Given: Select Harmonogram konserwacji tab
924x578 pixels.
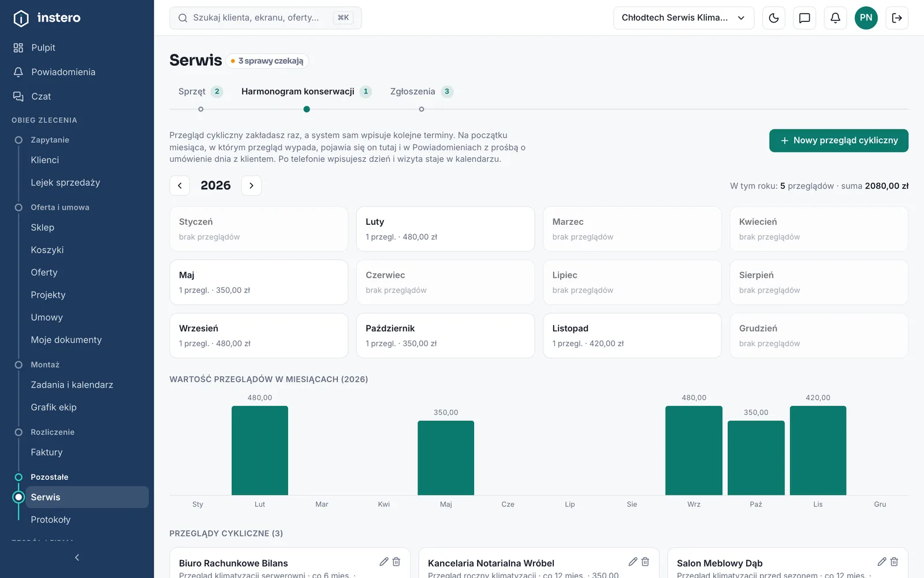Looking at the screenshot, I should [x=306, y=91].
